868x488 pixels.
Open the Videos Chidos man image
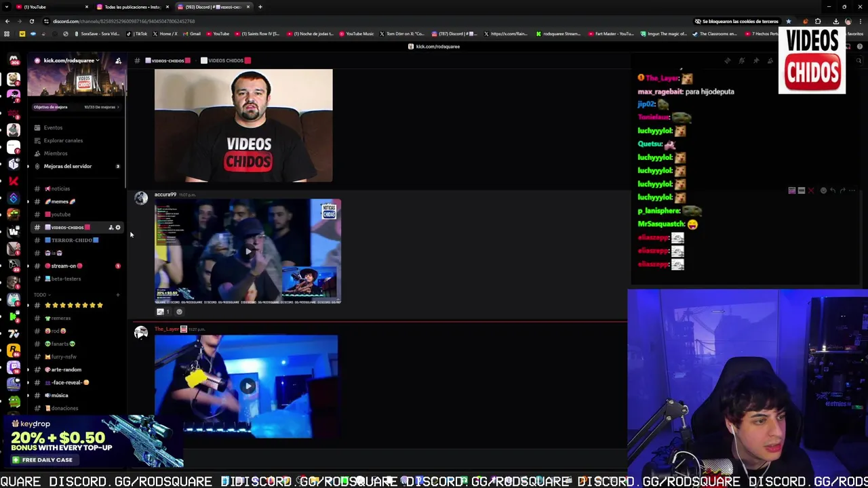[x=243, y=125]
